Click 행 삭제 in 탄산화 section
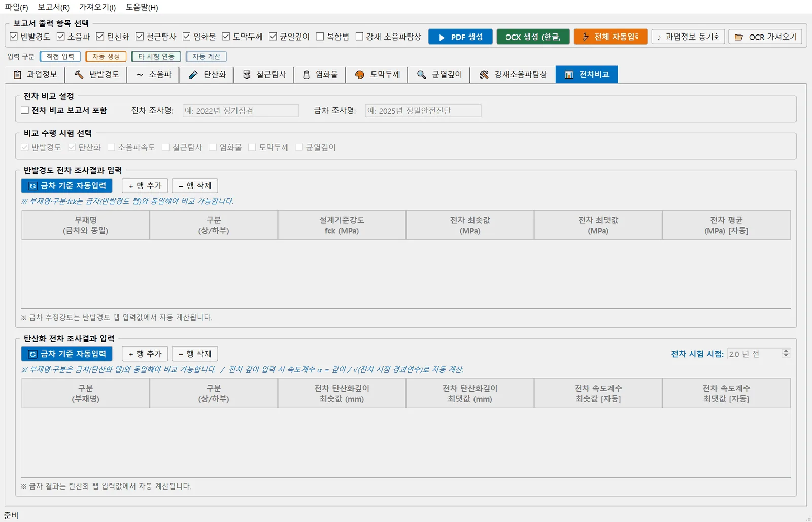This screenshot has width=812, height=522. [195, 354]
